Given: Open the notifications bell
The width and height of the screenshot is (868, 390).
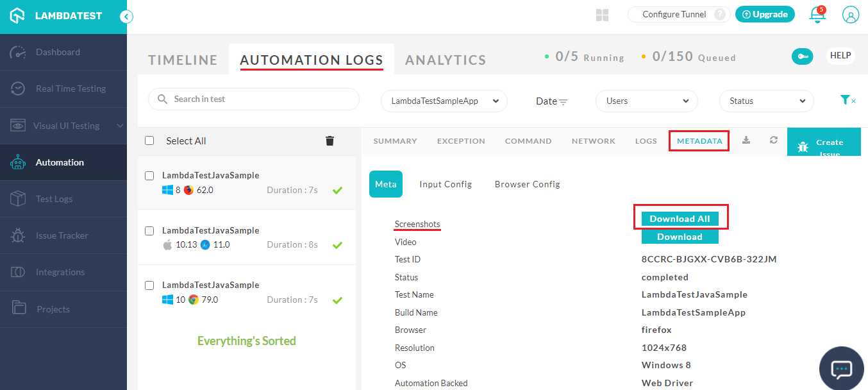Looking at the screenshot, I should pyautogui.click(x=817, y=15).
